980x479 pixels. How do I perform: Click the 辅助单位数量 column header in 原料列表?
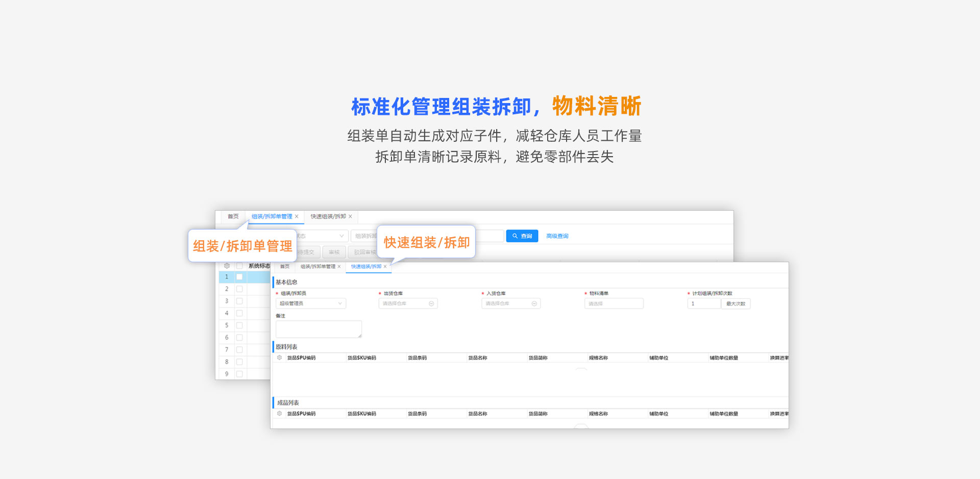[724, 358]
